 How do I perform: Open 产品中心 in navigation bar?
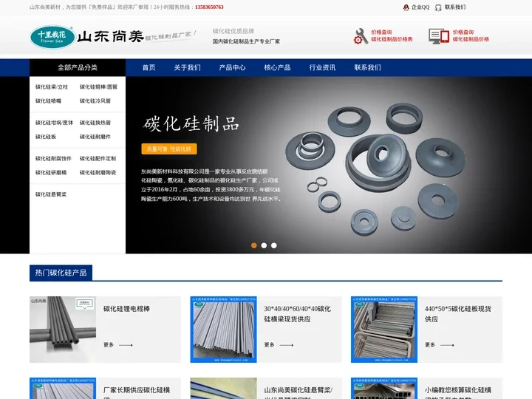click(232, 67)
